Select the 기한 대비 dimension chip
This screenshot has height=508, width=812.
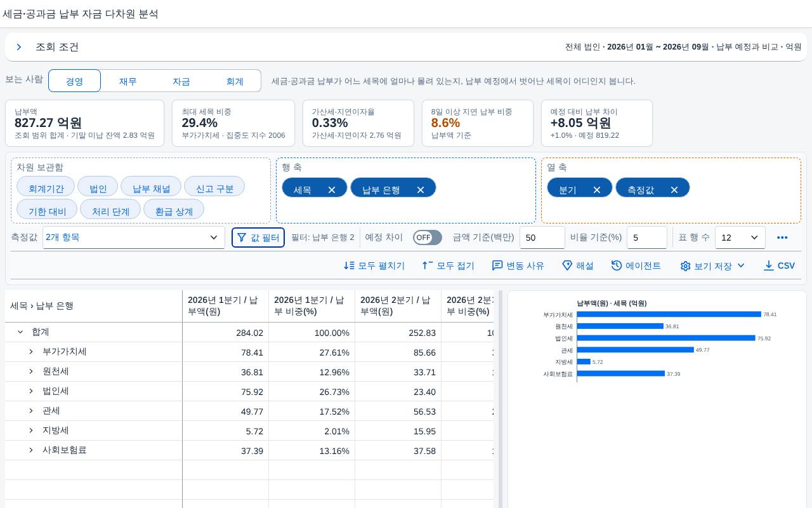(x=47, y=210)
